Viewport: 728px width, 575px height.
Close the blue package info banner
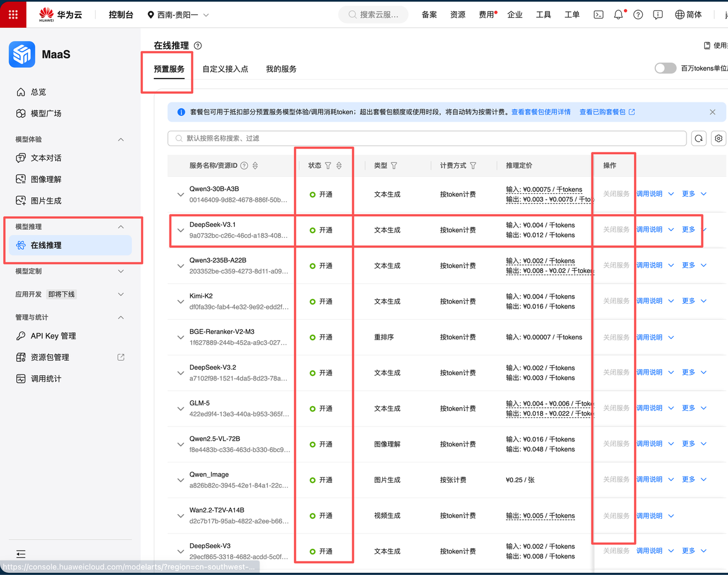coord(713,112)
